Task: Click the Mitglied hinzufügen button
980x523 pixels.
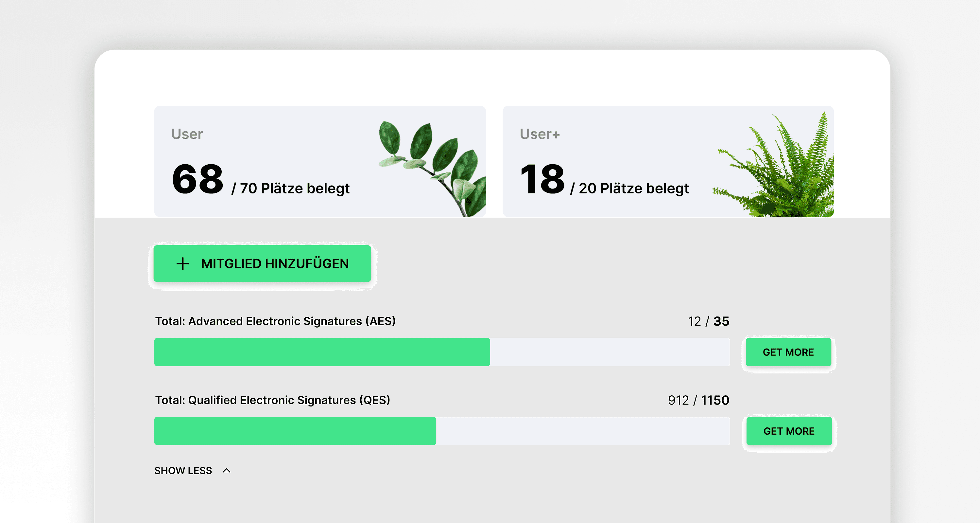Action: point(262,263)
